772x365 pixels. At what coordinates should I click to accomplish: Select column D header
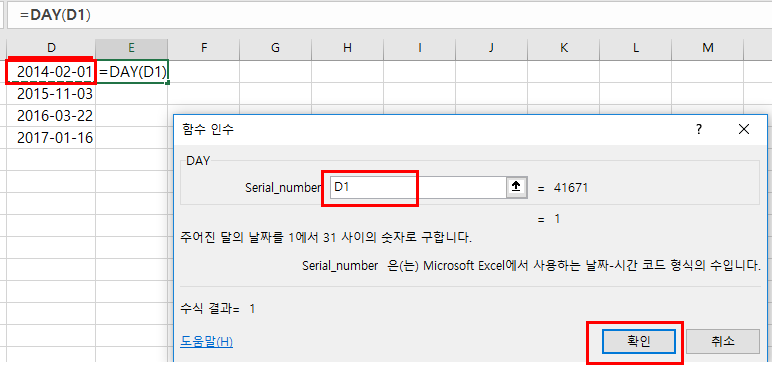coord(51,48)
